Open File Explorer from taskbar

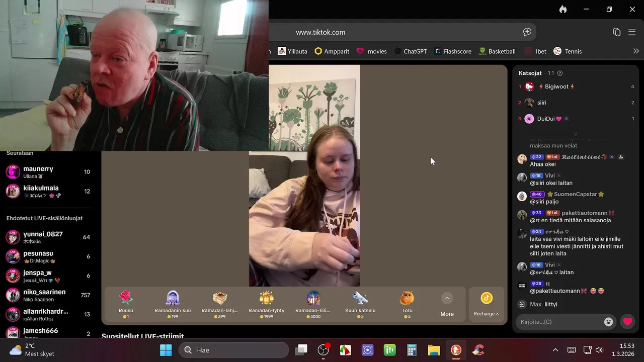tap(434, 350)
